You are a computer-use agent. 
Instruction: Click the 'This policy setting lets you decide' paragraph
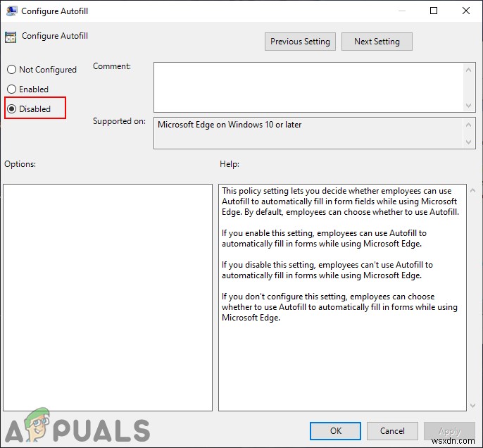[340, 201]
